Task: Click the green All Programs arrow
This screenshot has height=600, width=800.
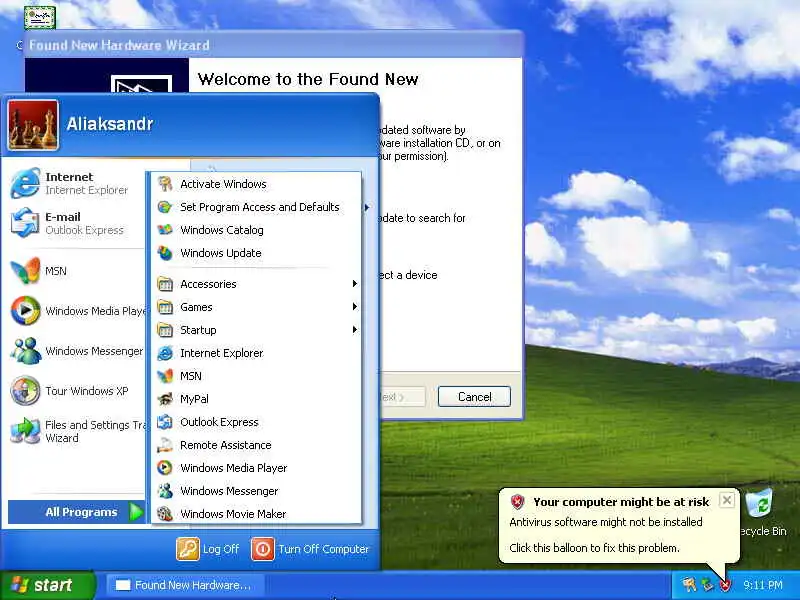Action: click(x=135, y=512)
